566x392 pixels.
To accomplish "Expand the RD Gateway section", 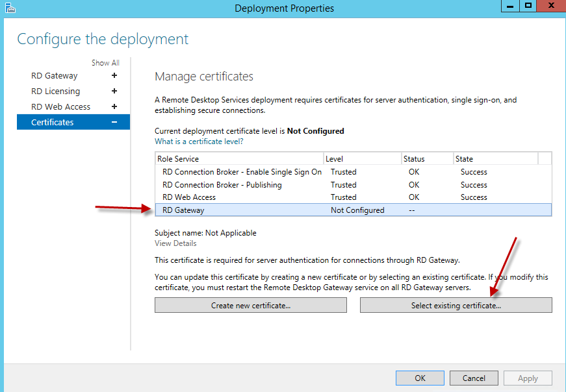I will (114, 75).
